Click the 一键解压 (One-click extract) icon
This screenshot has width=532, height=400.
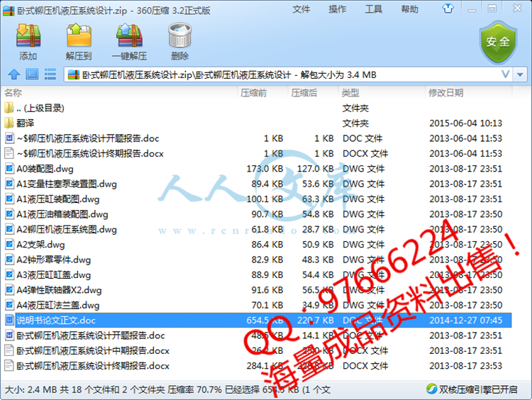(x=129, y=35)
